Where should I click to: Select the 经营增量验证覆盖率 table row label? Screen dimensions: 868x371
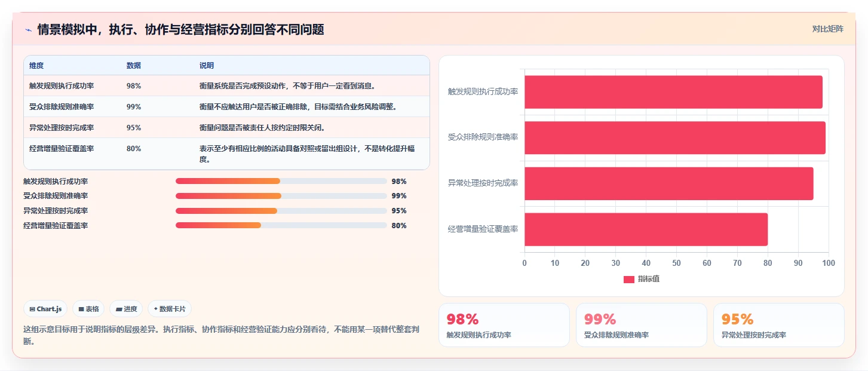[x=62, y=149]
